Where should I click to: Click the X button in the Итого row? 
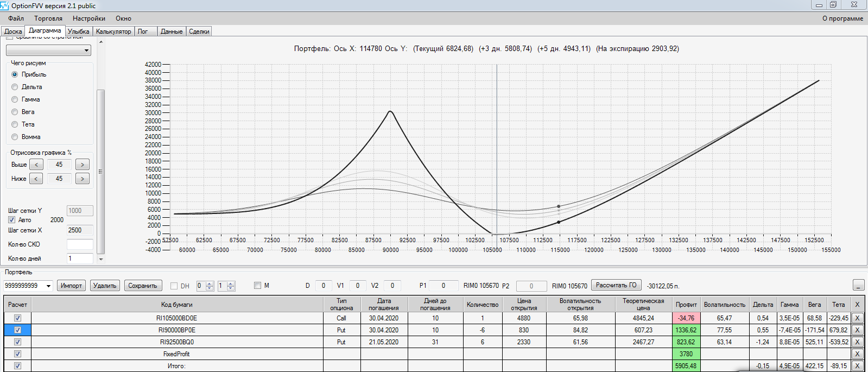click(857, 366)
